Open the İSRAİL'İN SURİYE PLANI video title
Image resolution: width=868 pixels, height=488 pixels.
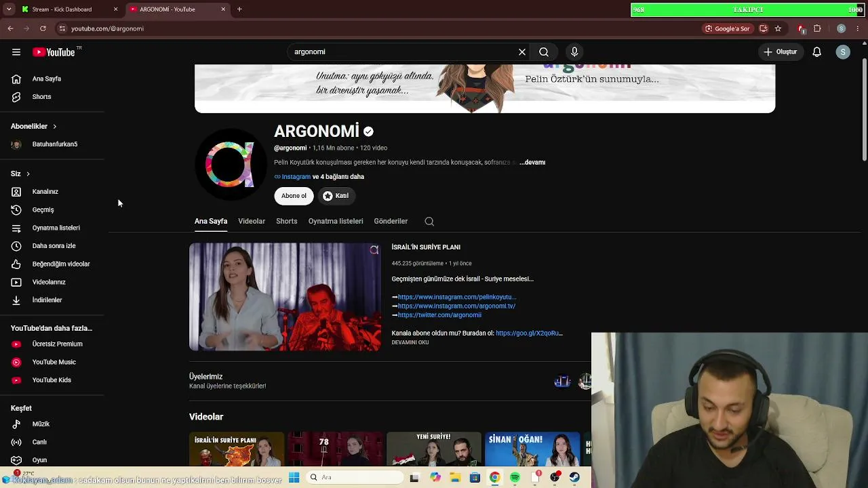[426, 247]
